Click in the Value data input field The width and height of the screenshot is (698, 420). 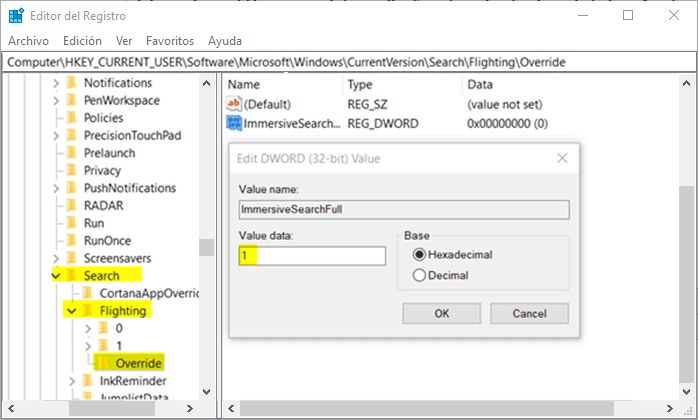pos(312,256)
